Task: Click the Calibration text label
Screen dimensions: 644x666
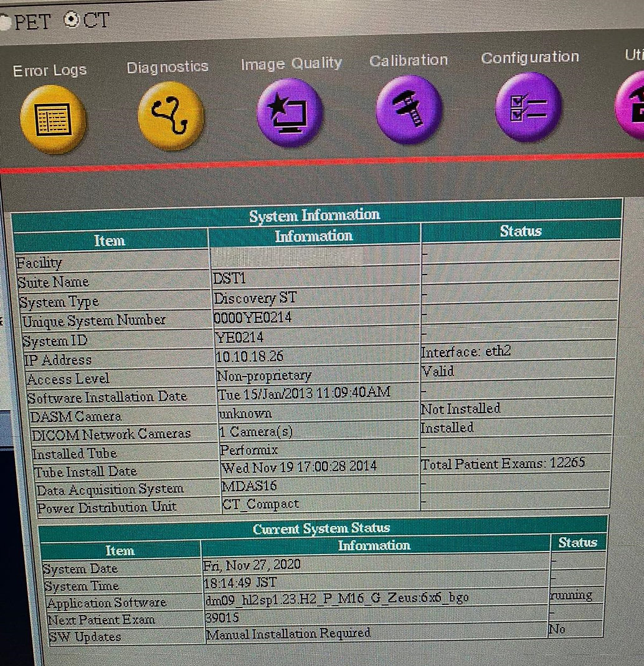Action: [x=409, y=60]
